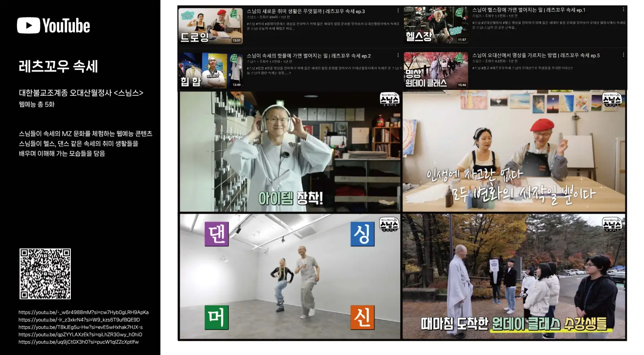Click the QR code image

[x=45, y=274]
